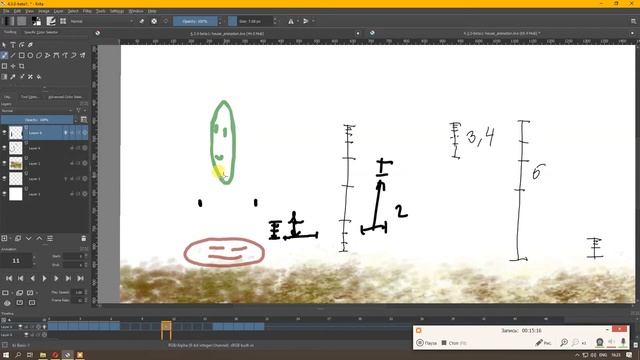Jump to the last frame
The width and height of the screenshot is (640, 360).
click(x=80, y=278)
